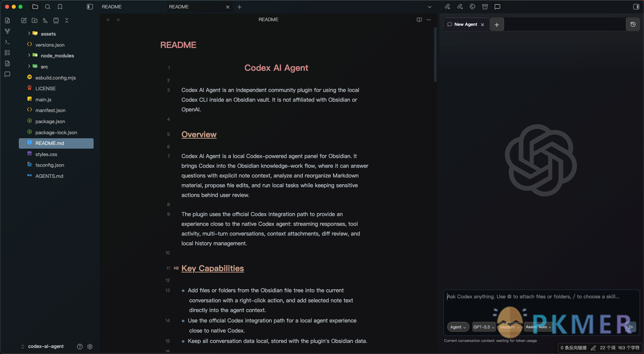Image resolution: width=644 pixels, height=354 pixels.
Task: Toggle the left sidebar collapse icon
Action: pos(90,7)
